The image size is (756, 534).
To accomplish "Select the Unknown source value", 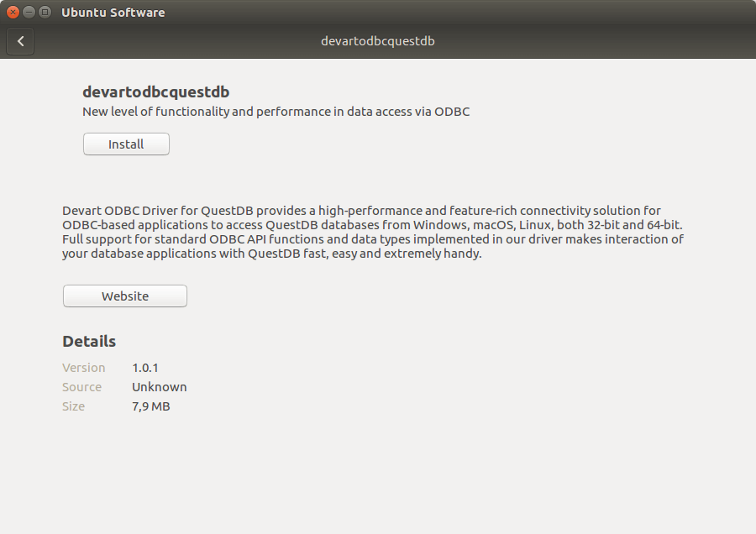I will pos(159,387).
